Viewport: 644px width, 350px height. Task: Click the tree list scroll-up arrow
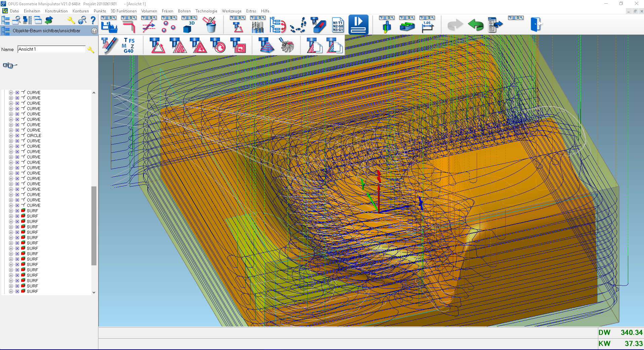(x=94, y=93)
